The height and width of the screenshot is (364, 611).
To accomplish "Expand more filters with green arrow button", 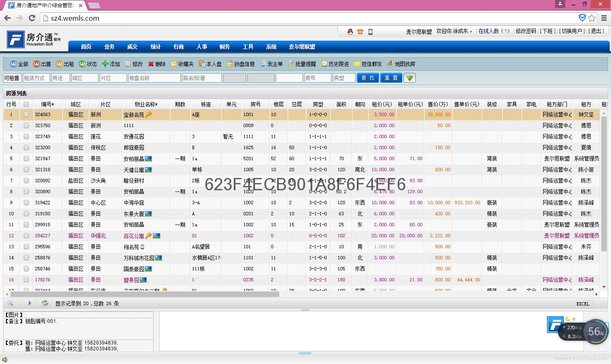I will pyautogui.click(x=409, y=78).
